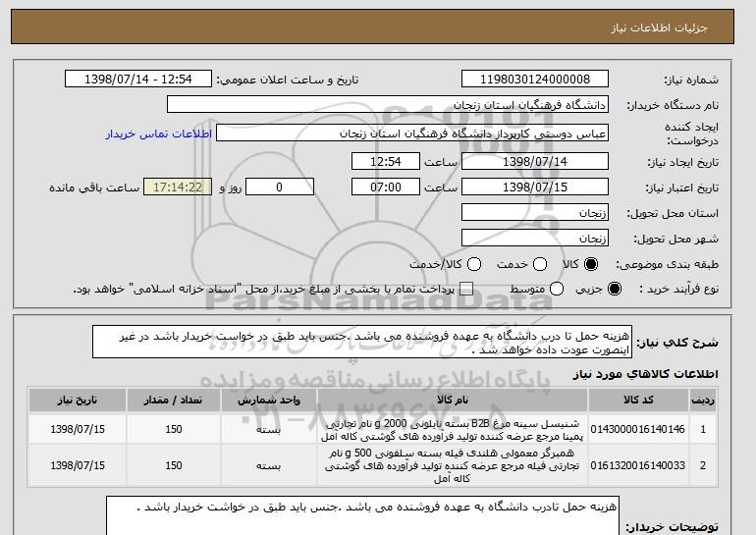Viewport: 756px width, 535px height.
Task: Click the شرح کلی نیاز description box
Action: [362, 342]
